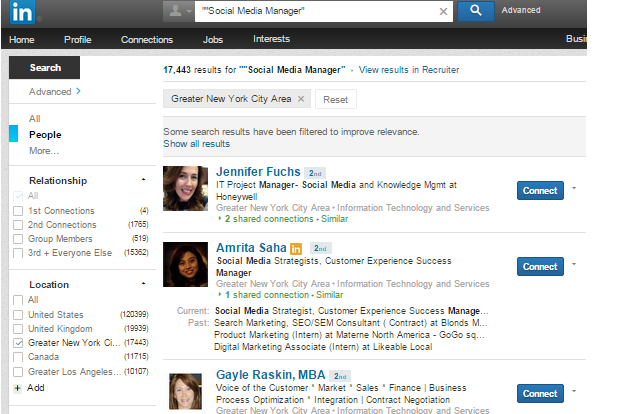Check the 2nd Connections checkbox

pos(18,225)
